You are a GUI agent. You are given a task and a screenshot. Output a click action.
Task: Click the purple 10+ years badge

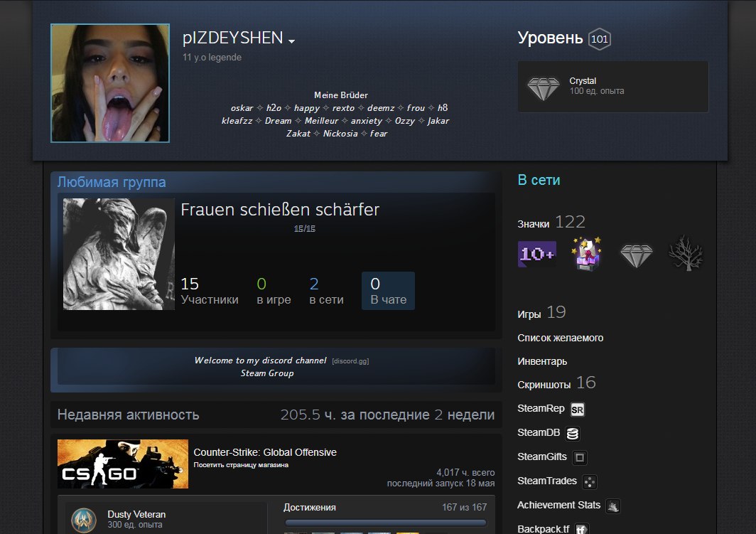point(537,254)
